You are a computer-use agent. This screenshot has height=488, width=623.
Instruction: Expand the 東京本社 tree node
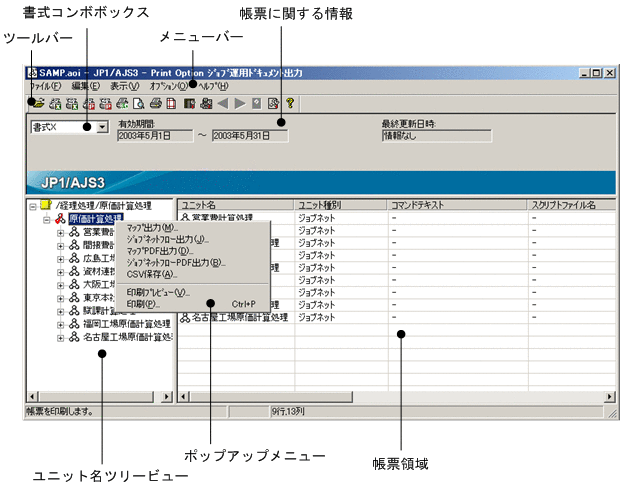60,298
